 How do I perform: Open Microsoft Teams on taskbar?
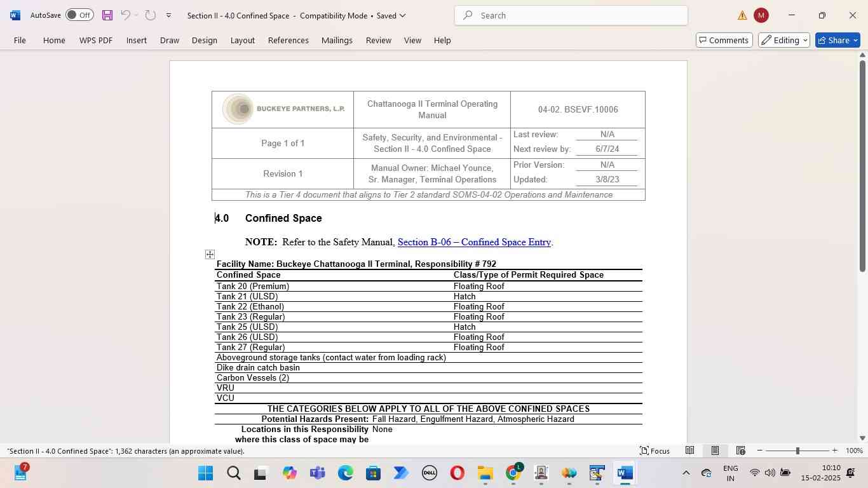[317, 473]
